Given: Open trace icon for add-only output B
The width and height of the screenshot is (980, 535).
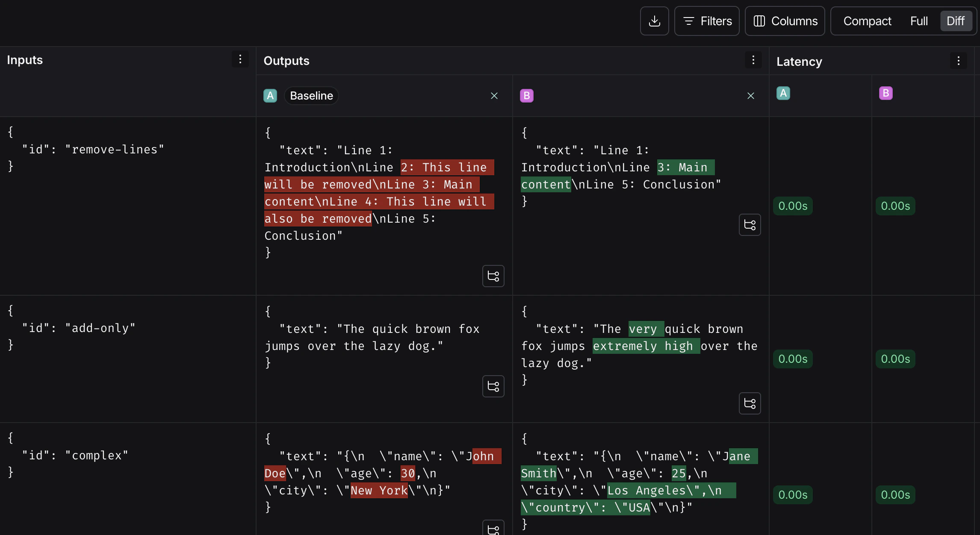Looking at the screenshot, I should [750, 403].
